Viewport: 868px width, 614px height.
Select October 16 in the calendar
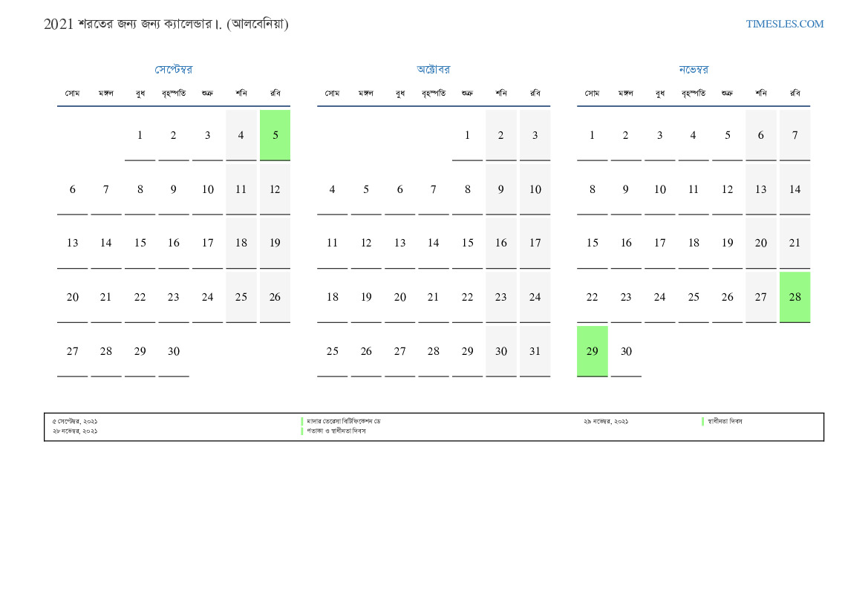[x=501, y=243]
